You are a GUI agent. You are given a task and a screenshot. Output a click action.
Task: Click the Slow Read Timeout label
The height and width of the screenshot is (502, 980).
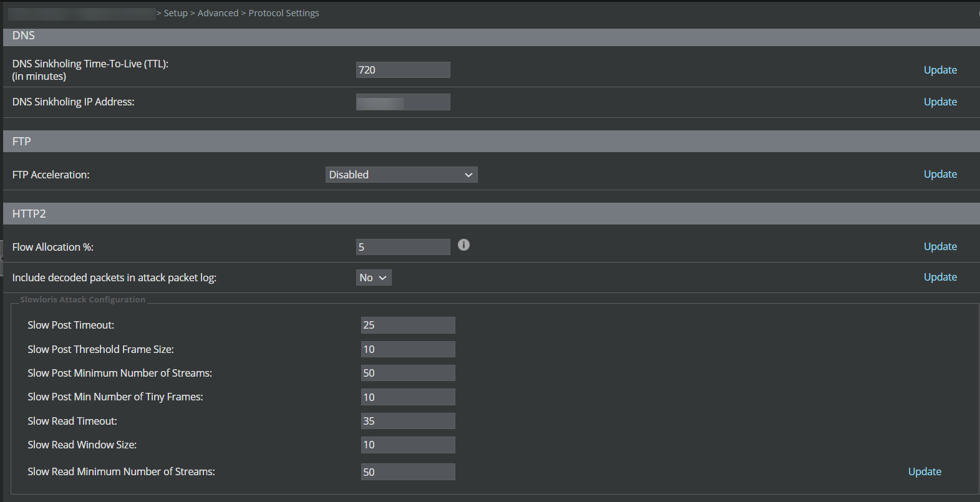[72, 421]
